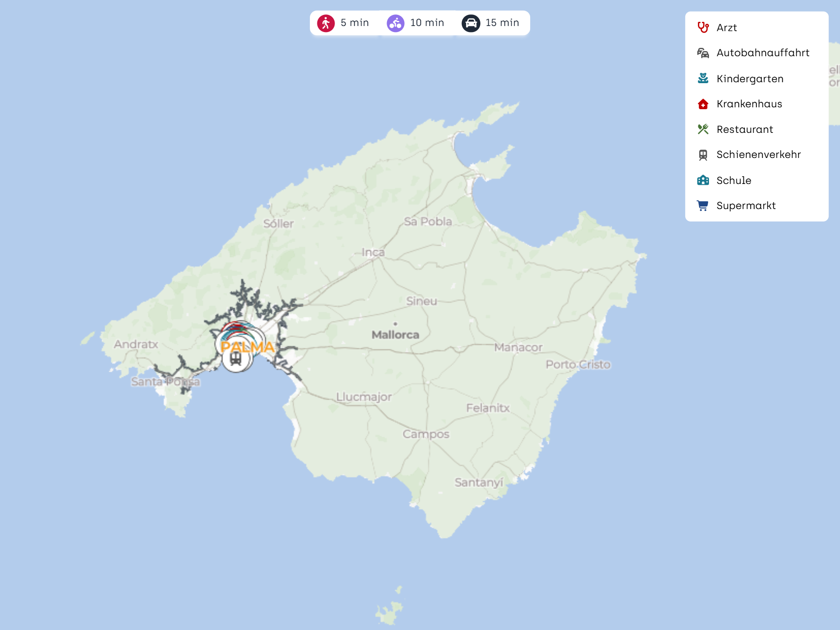840x630 pixels.
Task: Click the dark car icon
Action: [x=471, y=23]
